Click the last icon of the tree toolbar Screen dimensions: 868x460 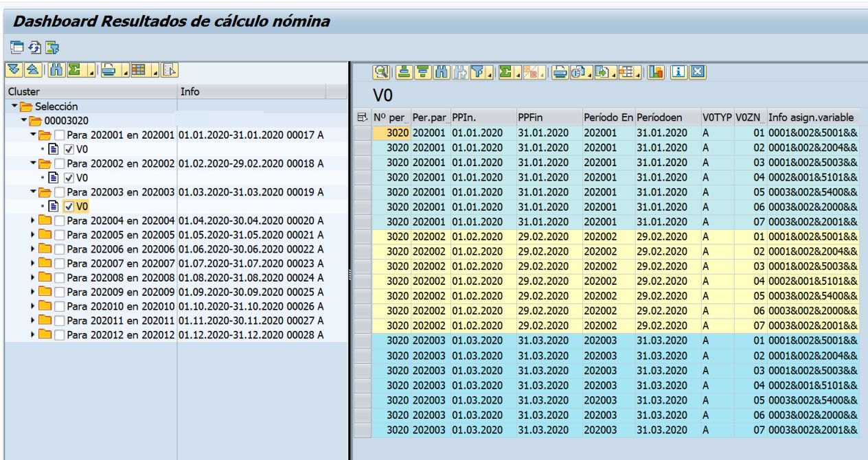pos(170,69)
